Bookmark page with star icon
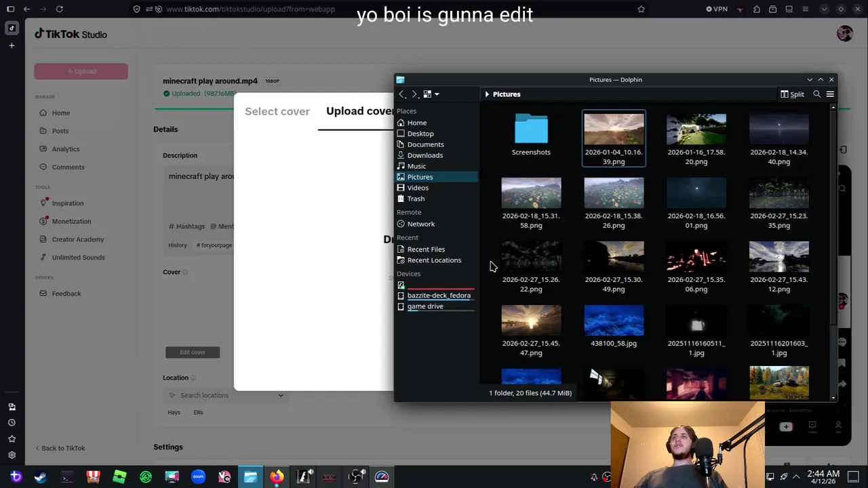 tap(641, 9)
